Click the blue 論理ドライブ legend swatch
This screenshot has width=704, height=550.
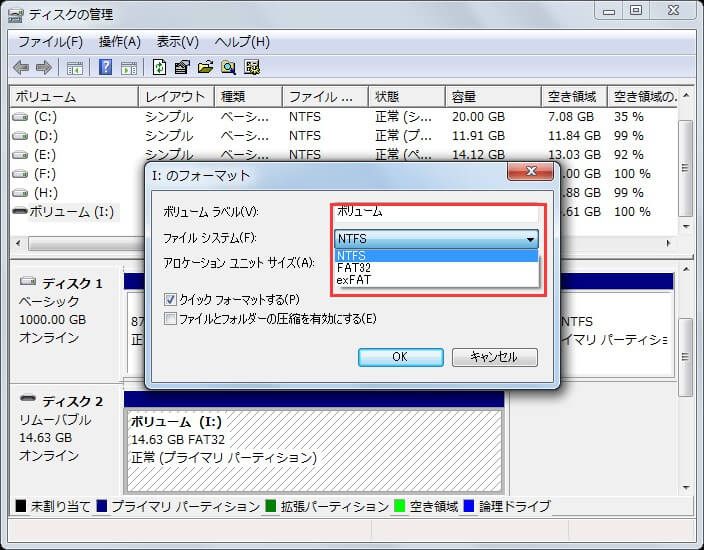click(x=469, y=506)
